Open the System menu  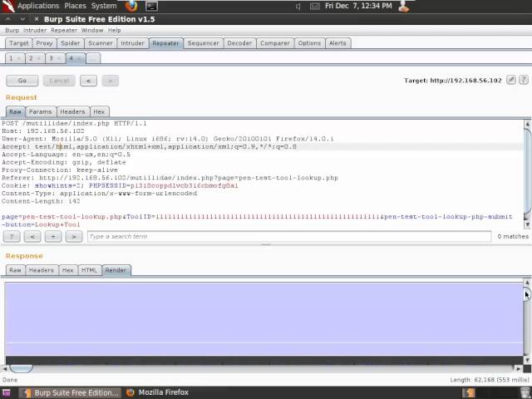(104, 6)
